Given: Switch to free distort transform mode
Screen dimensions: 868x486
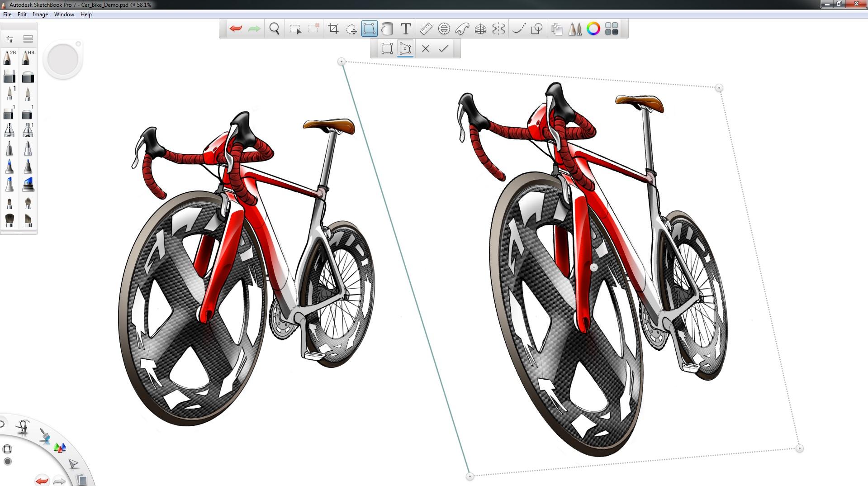Looking at the screenshot, I should click(x=405, y=48).
